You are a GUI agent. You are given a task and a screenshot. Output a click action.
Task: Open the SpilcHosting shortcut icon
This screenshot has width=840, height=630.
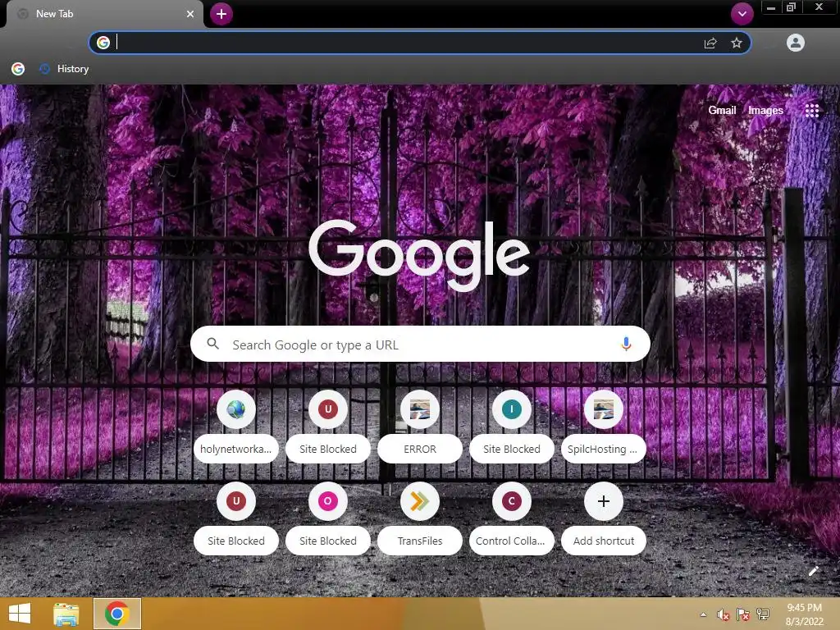click(x=604, y=410)
